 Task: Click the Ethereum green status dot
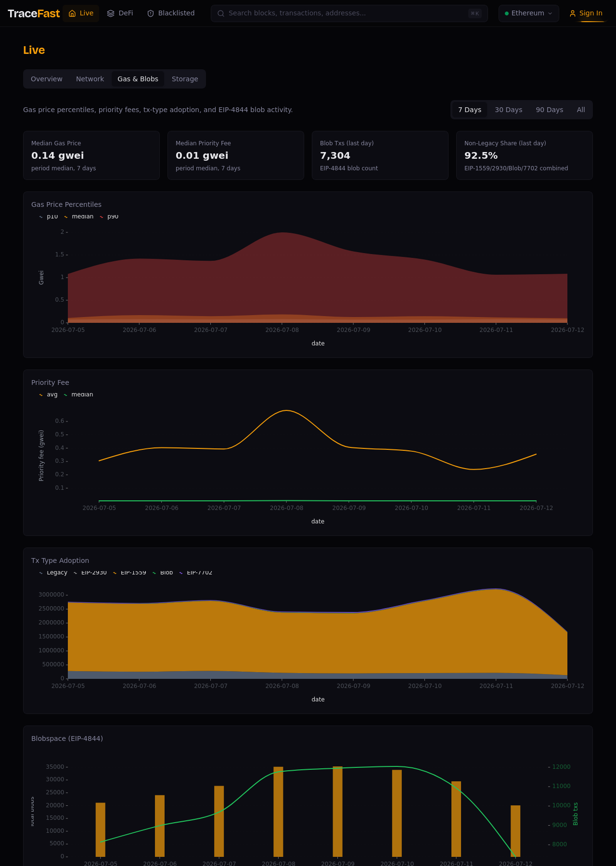click(x=507, y=13)
